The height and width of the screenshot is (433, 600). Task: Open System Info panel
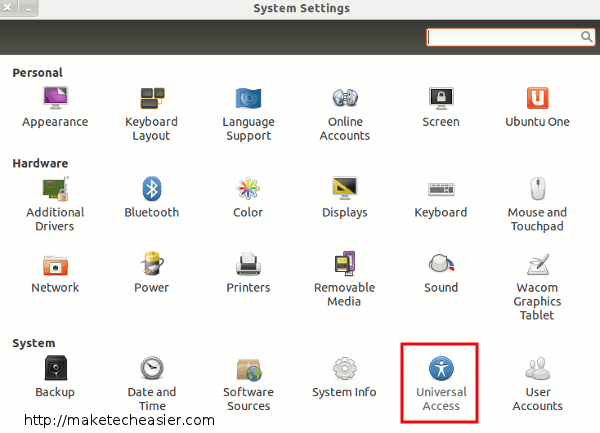click(x=344, y=377)
